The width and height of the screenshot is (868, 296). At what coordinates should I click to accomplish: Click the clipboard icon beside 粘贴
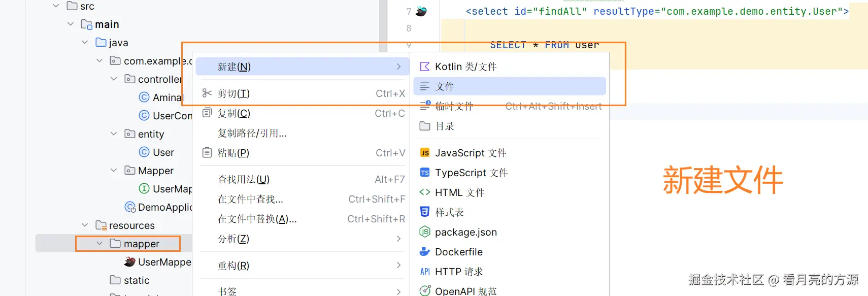tap(207, 153)
